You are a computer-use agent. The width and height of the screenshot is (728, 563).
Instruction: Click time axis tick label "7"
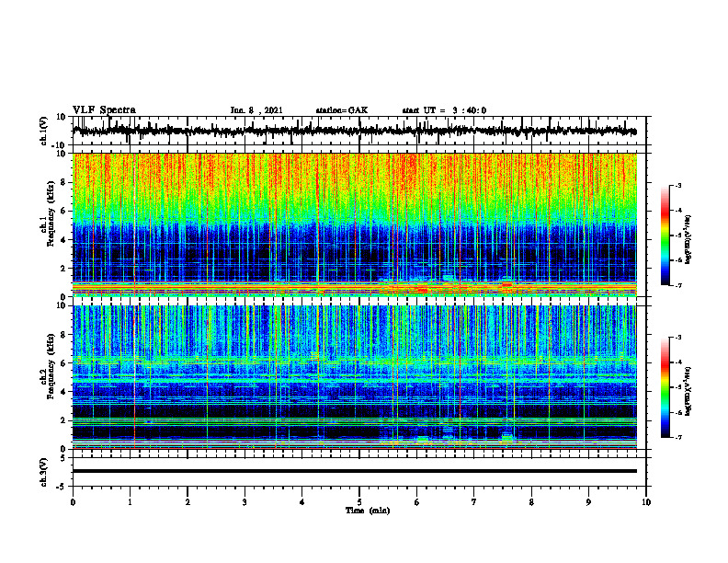point(474,502)
